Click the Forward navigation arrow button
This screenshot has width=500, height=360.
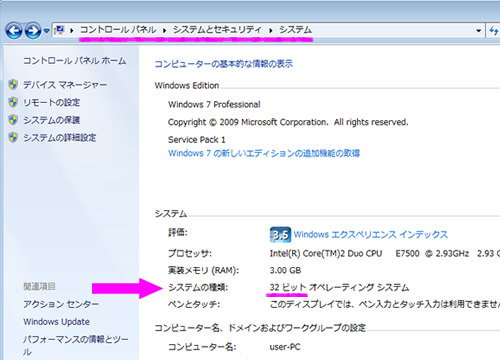[33, 31]
